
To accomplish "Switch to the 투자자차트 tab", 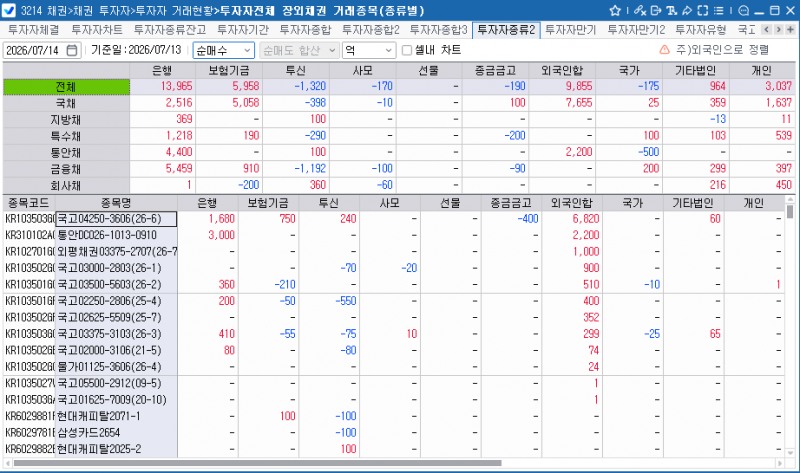I will click(x=97, y=30).
